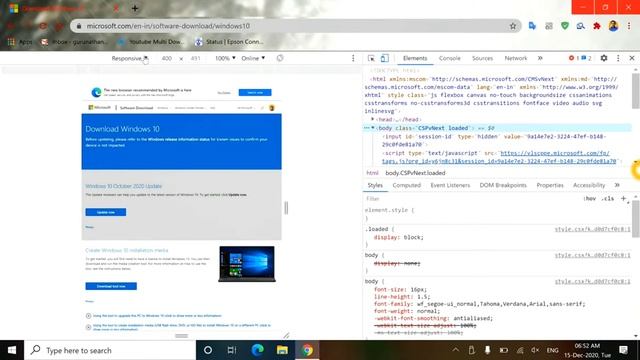Open the Event Listeners pane tab
The image size is (640, 360).
(450, 185)
